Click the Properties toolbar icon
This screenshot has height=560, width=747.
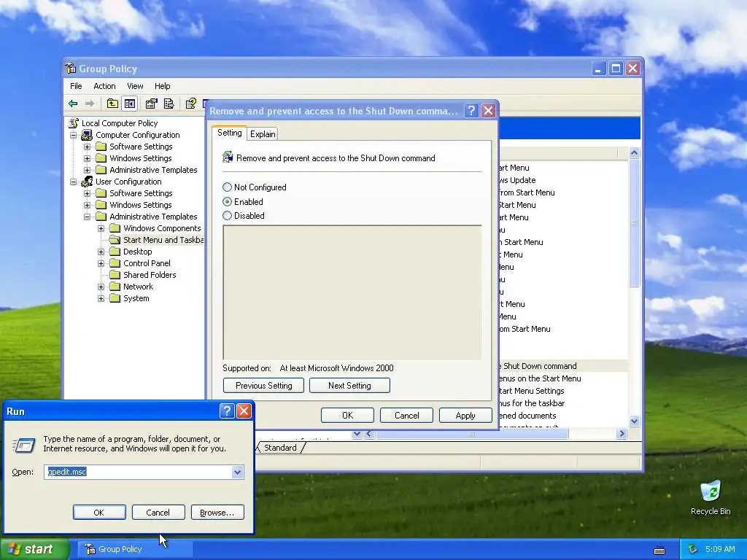(x=152, y=104)
